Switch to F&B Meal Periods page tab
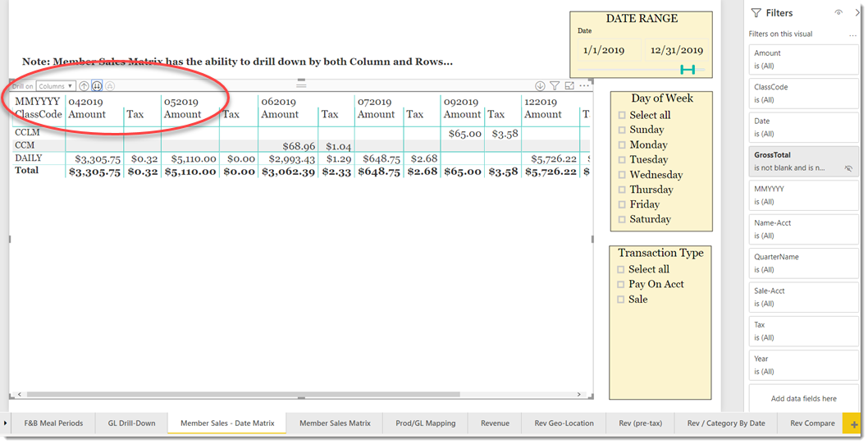The width and height of the screenshot is (868, 444). tap(53, 423)
